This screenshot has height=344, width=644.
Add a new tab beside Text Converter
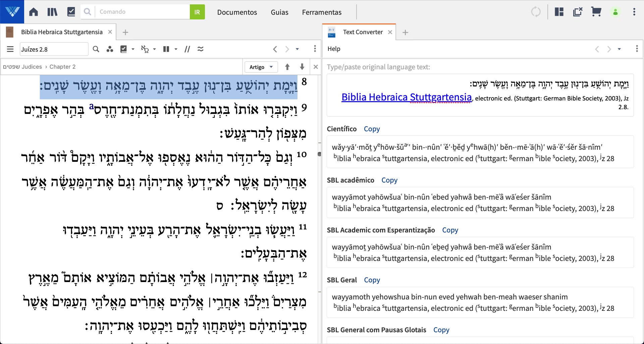[x=405, y=32]
